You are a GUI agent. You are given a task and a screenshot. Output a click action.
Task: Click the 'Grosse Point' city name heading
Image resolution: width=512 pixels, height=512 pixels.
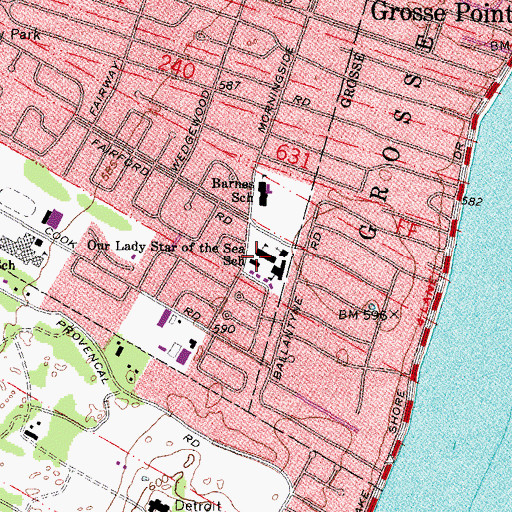[x=441, y=13]
